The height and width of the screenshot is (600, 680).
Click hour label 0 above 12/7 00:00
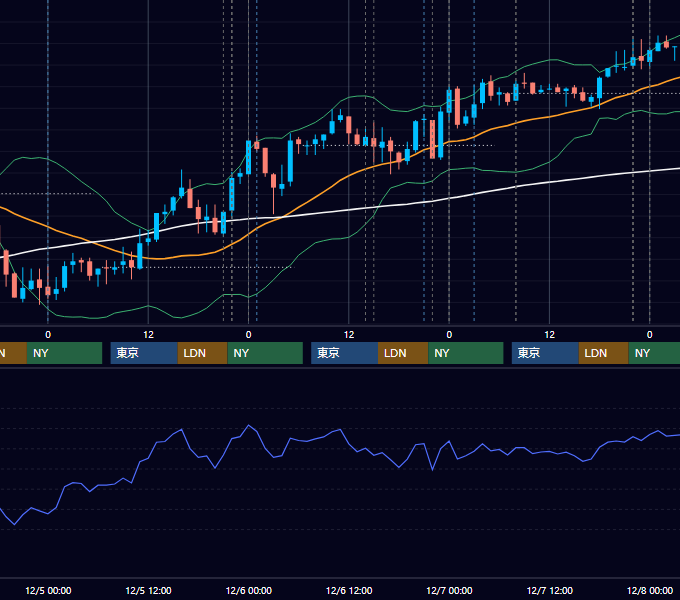[x=449, y=335]
